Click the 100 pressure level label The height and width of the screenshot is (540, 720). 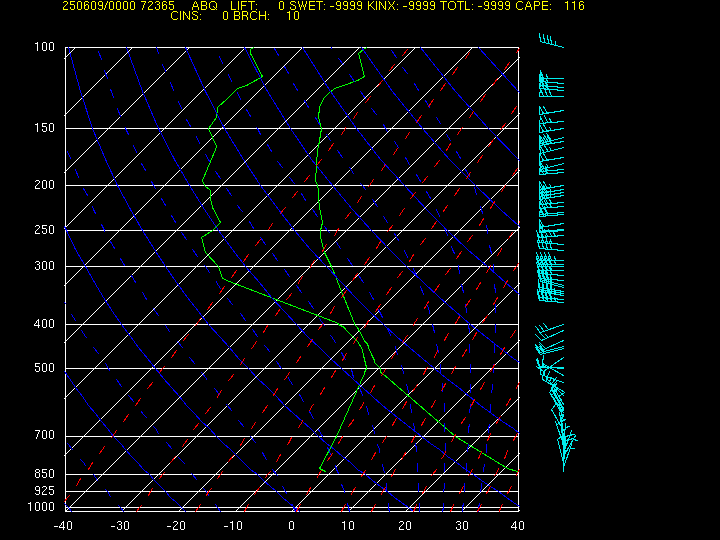coord(45,47)
